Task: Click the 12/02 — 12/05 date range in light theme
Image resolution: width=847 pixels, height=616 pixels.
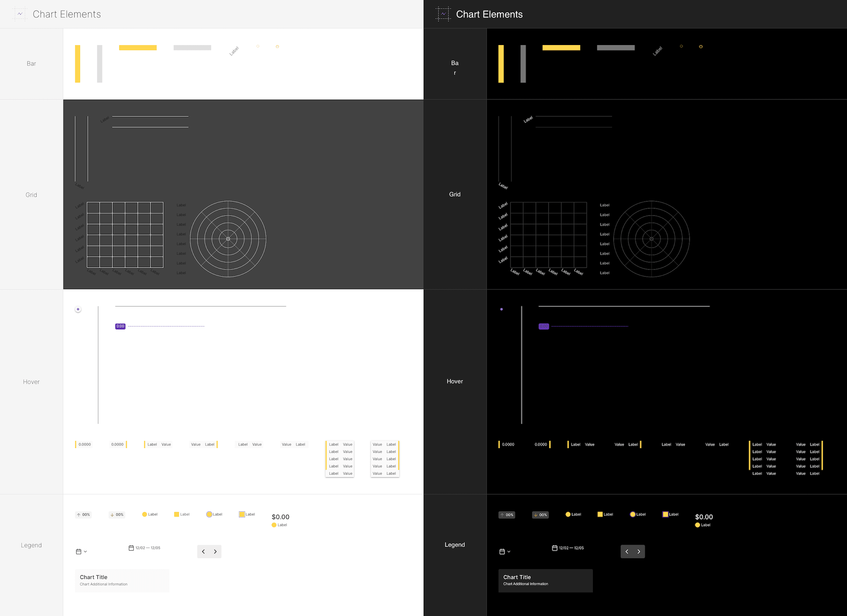Action: coord(144,548)
